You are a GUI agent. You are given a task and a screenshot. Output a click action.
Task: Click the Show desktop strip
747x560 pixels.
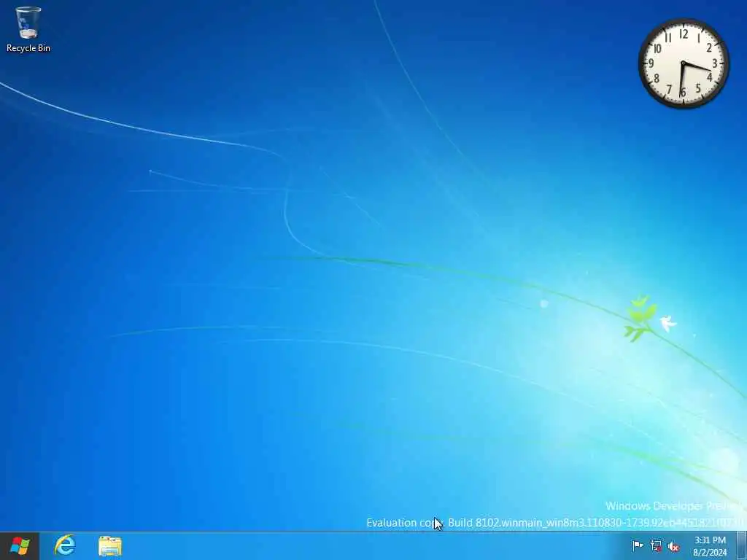742,545
